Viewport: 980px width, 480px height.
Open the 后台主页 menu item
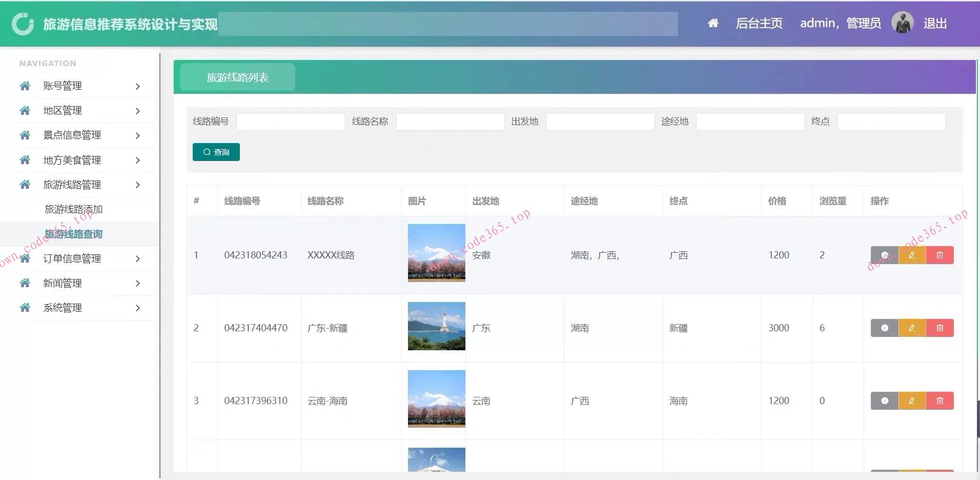click(759, 23)
